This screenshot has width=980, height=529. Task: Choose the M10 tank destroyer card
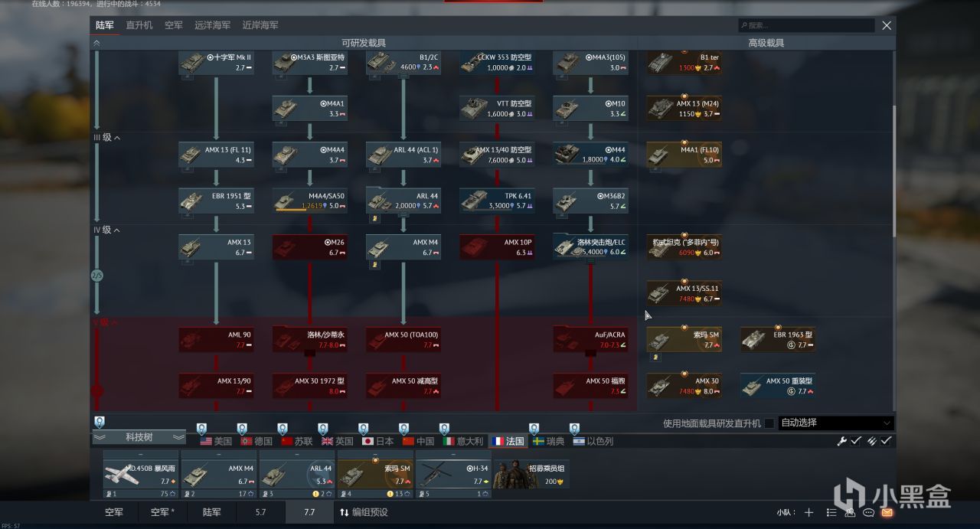coord(590,109)
